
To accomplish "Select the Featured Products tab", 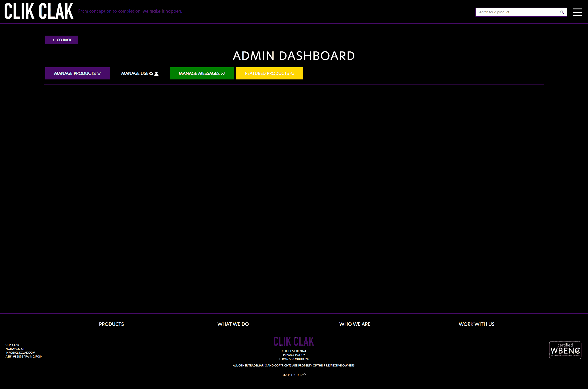I will [x=269, y=73].
